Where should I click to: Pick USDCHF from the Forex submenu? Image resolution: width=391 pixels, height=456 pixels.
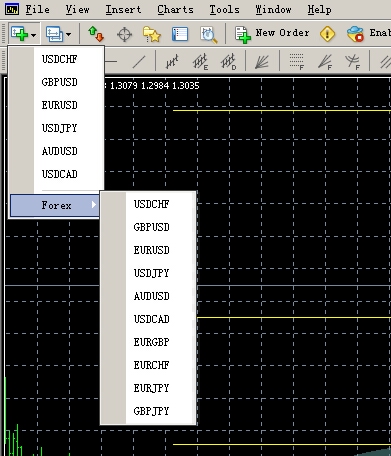pos(151,204)
